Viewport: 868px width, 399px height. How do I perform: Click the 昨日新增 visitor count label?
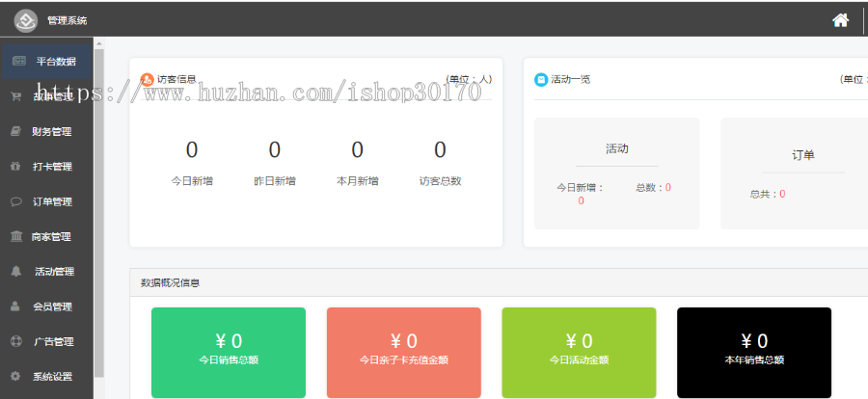(275, 181)
